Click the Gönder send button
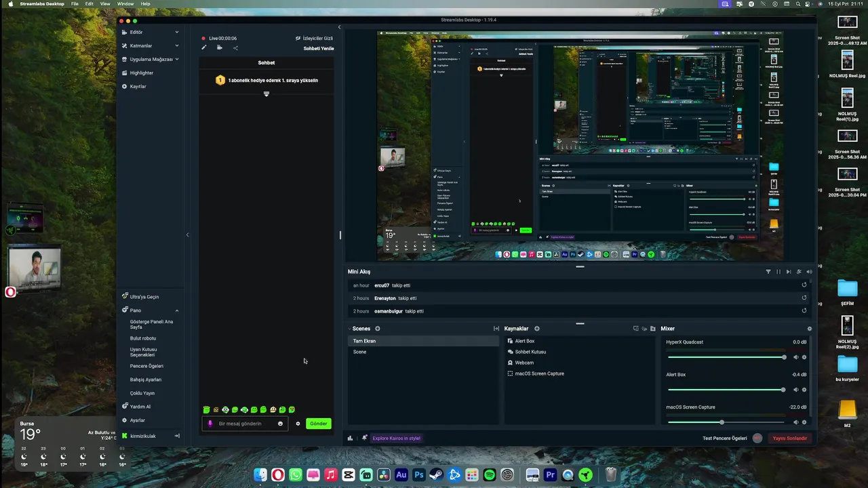 pos(319,424)
